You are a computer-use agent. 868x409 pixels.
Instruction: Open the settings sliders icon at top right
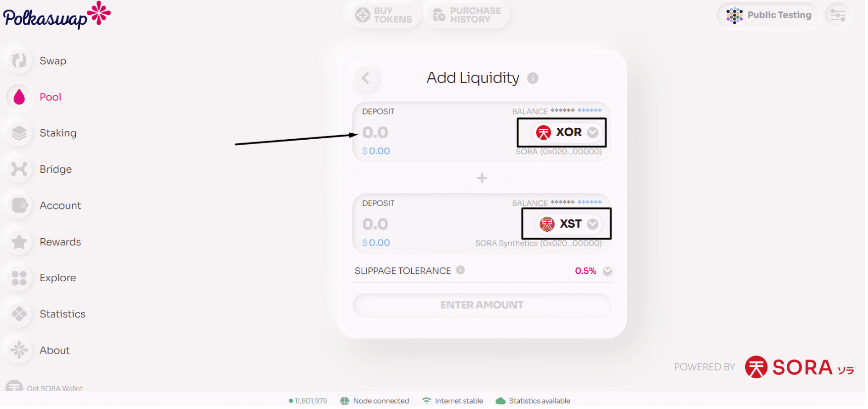tap(837, 15)
